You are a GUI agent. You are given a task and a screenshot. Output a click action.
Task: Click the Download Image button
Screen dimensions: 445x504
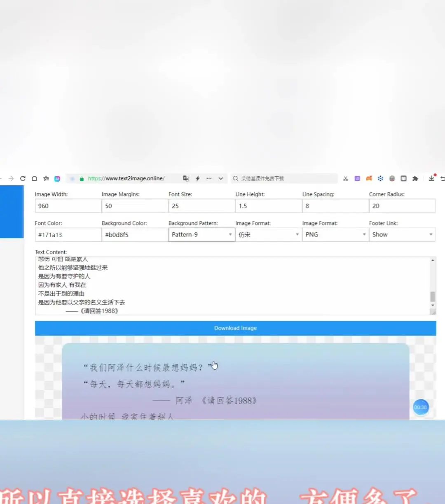click(x=235, y=328)
